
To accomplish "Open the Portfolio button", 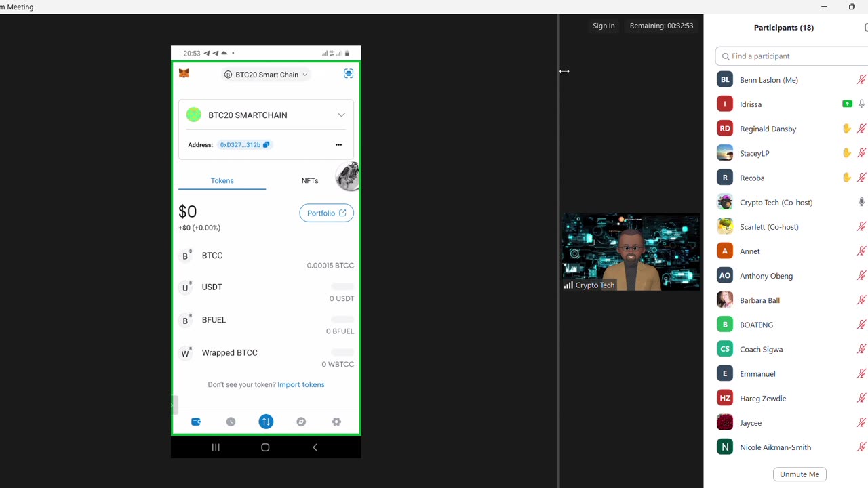I will (x=326, y=213).
